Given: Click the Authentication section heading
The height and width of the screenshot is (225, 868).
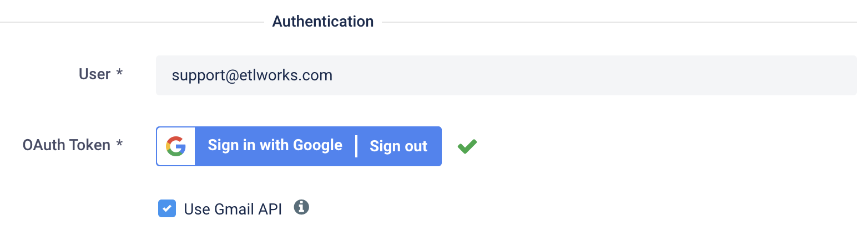Looking at the screenshot, I should pos(323,22).
